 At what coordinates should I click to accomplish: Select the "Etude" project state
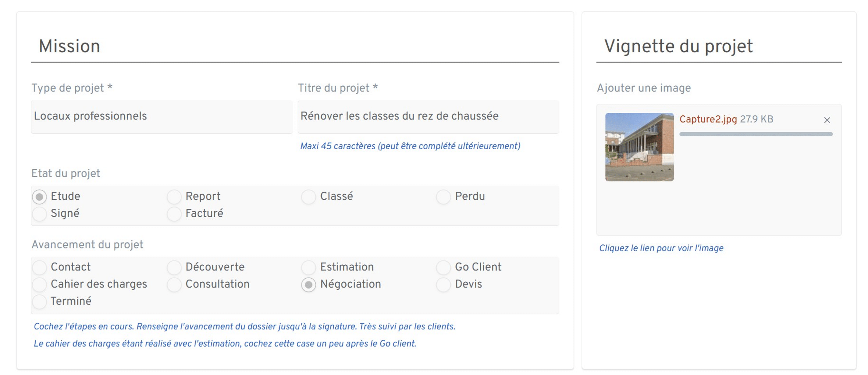[x=39, y=196]
